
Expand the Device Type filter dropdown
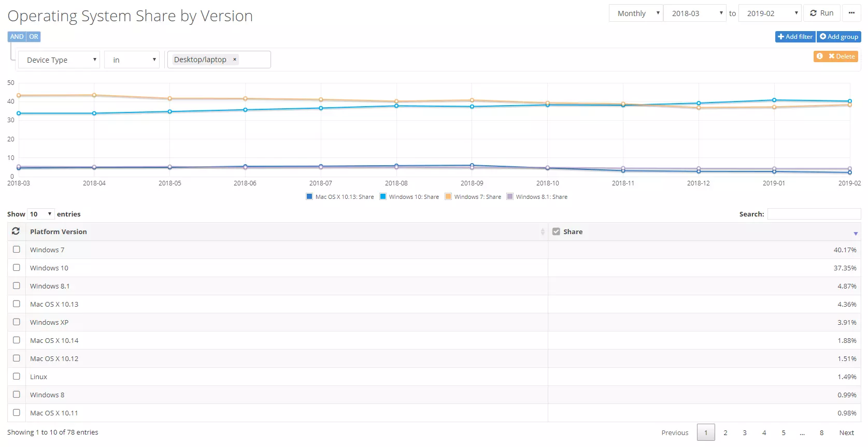point(59,60)
